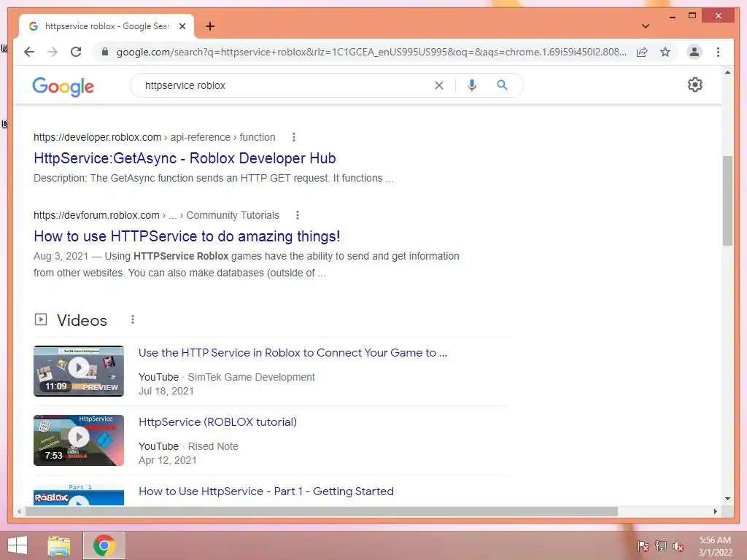Click the developer.roblox.com breadcrumb URL
This screenshot has width=747, height=560.
(x=155, y=137)
